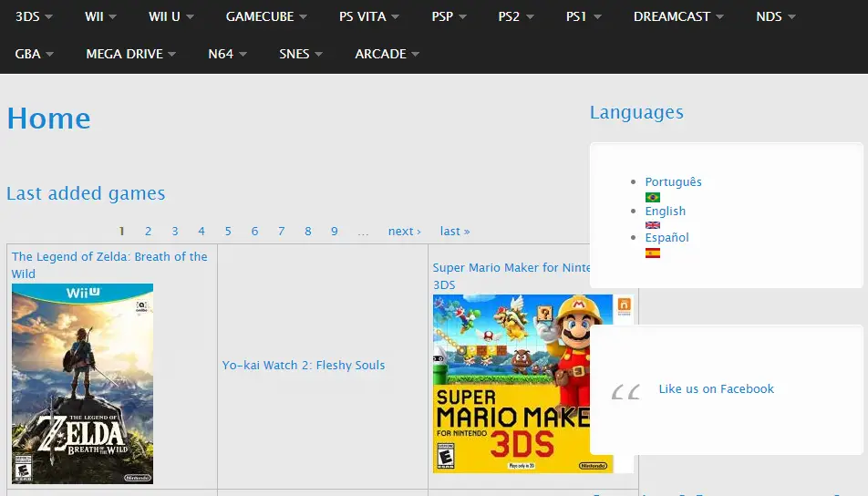Open the ARCADE menu item

[381, 54]
